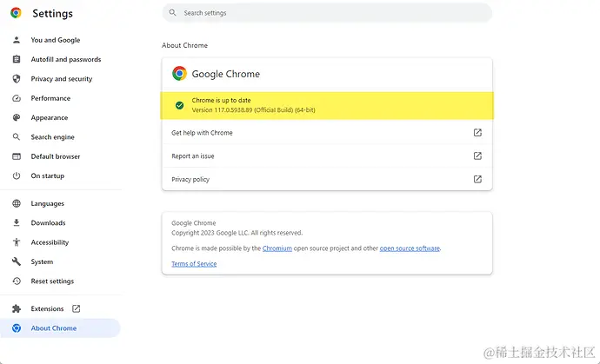Click the magnifier icon beside Search engine

(x=17, y=137)
